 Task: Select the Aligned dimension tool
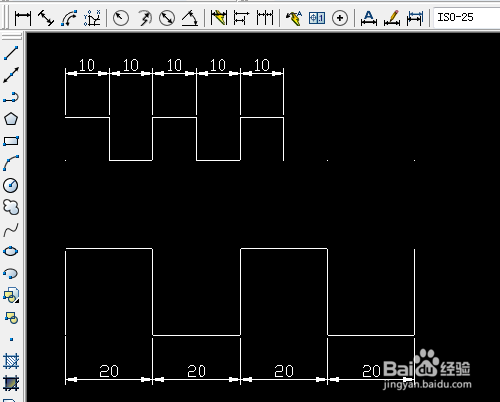point(46,18)
